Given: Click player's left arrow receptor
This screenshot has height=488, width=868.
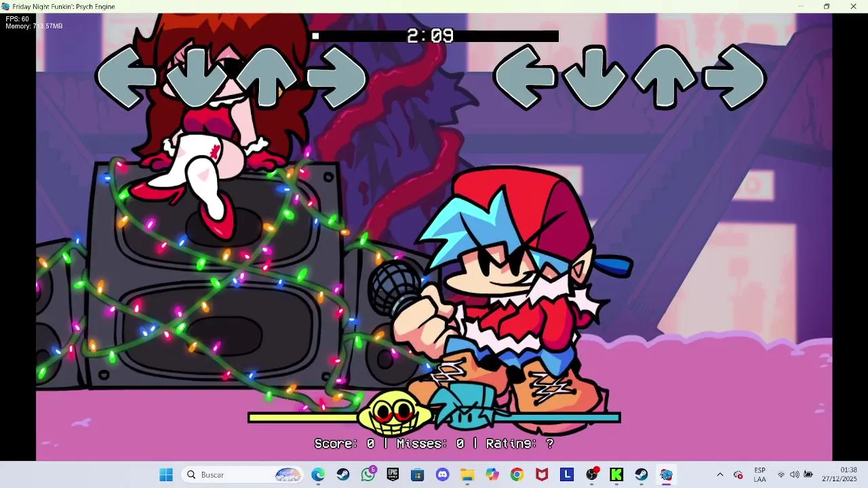Looking at the screenshot, I should (525, 78).
